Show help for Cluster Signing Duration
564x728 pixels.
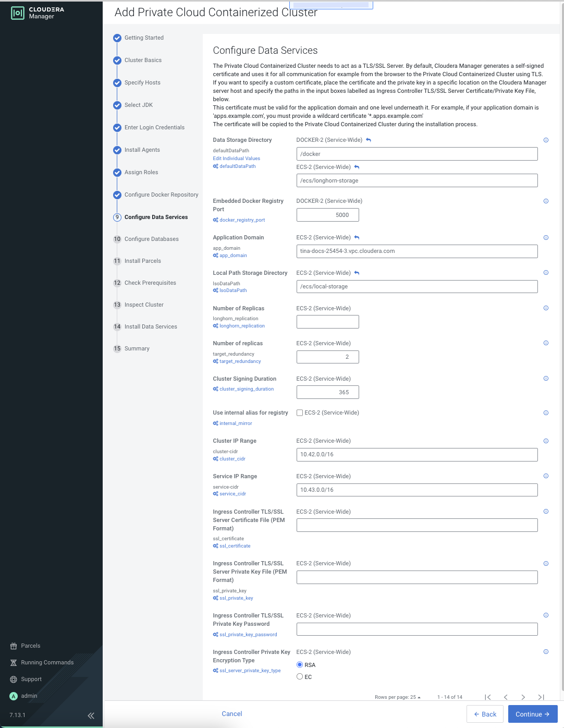click(546, 378)
